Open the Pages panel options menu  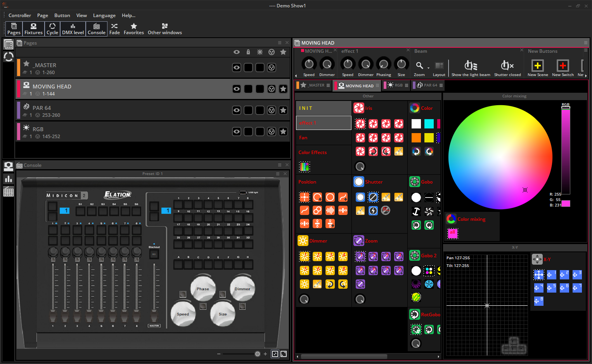point(280,43)
